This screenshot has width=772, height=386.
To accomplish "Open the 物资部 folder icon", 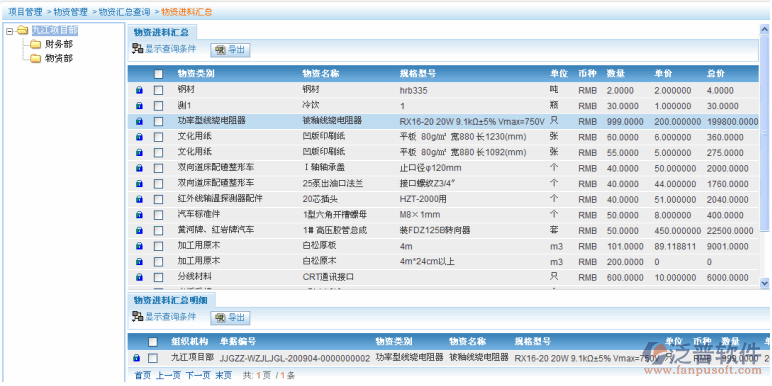I will 35,59.
